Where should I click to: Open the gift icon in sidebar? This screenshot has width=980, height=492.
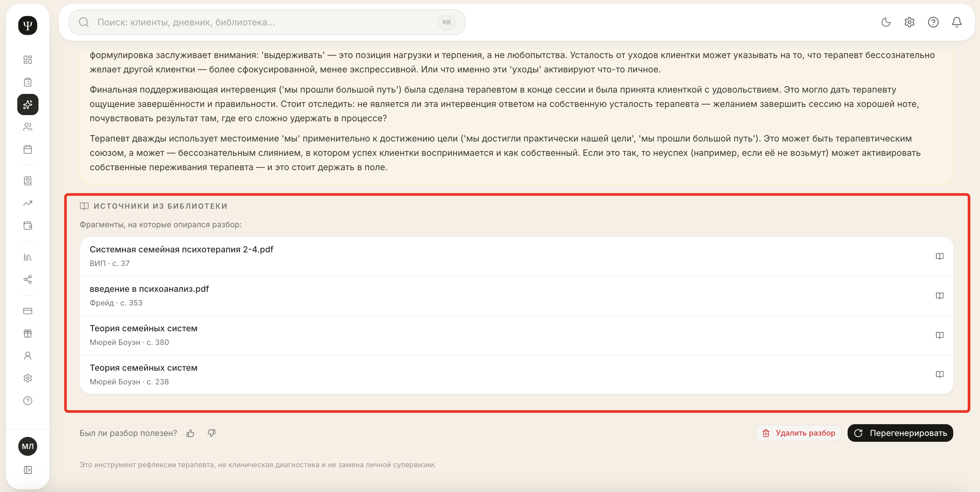28,334
